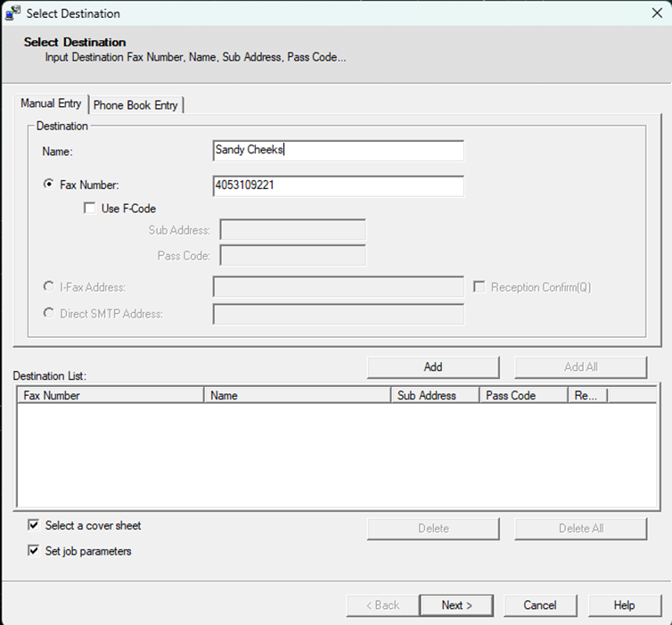The image size is (672, 625).
Task: Select the Manual Entry tab
Action: tap(51, 104)
